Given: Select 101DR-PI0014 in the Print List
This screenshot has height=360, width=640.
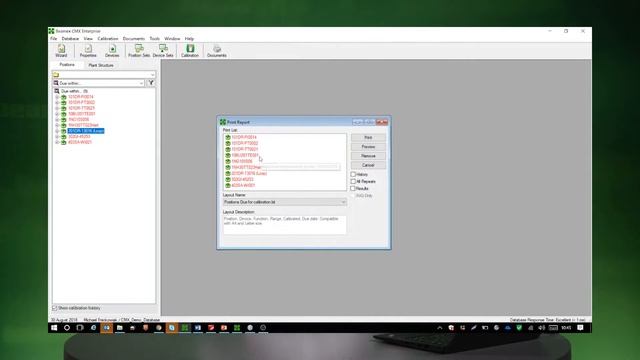Looking at the screenshot, I should (244, 138).
